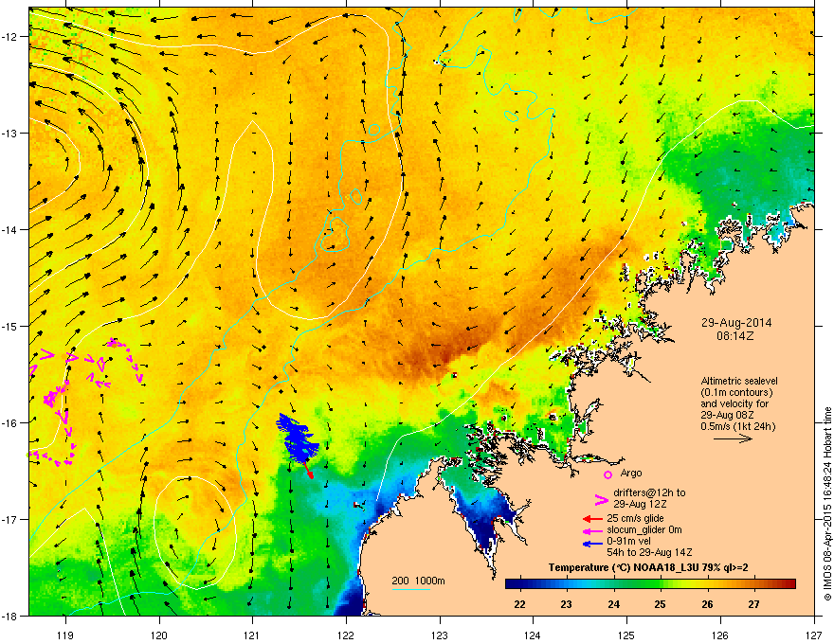Click the text 0.5m/s (1kt 24h)
The width and height of the screenshot is (834, 644).
pos(737,426)
